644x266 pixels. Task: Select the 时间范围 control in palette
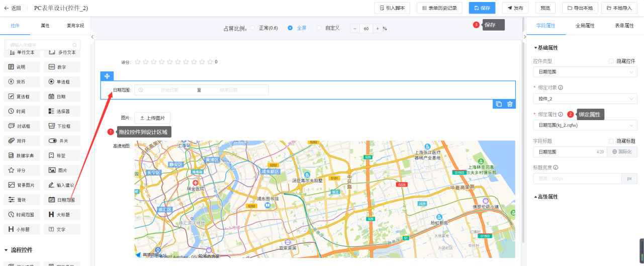(x=22, y=215)
